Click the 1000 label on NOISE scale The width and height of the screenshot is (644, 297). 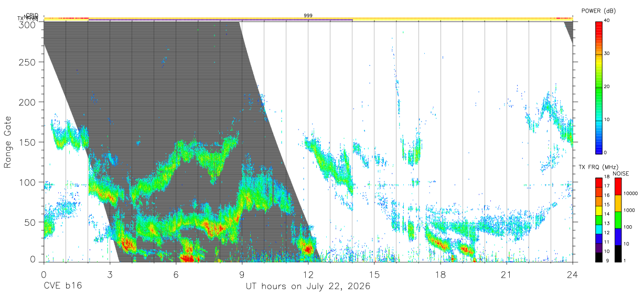[629, 210]
